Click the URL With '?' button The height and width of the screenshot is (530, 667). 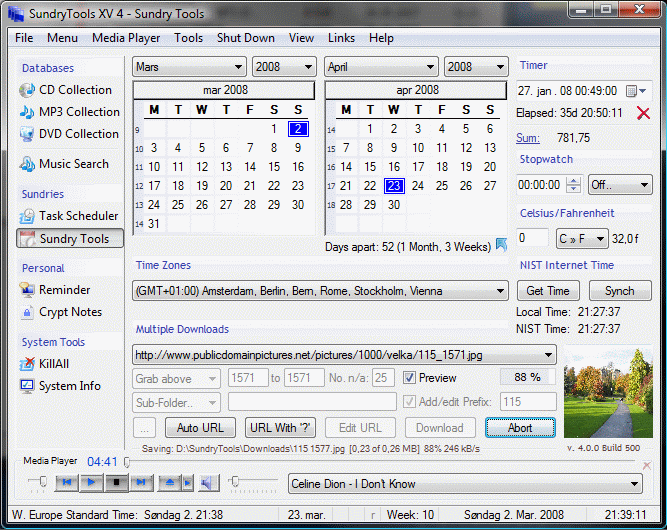(x=280, y=427)
